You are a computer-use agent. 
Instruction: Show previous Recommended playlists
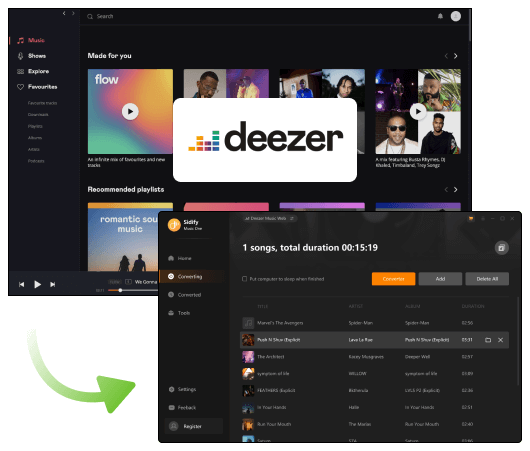click(x=446, y=190)
